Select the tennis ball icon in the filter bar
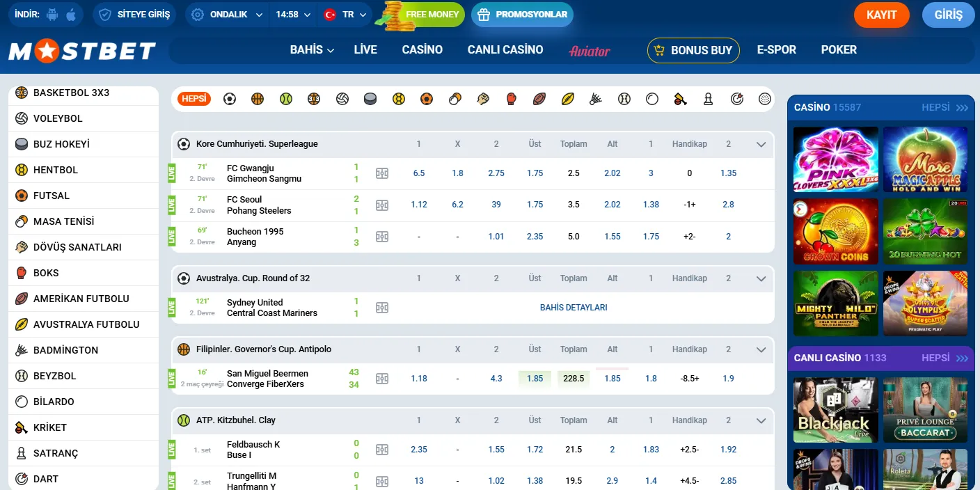This screenshot has width=980, height=490. [x=286, y=99]
